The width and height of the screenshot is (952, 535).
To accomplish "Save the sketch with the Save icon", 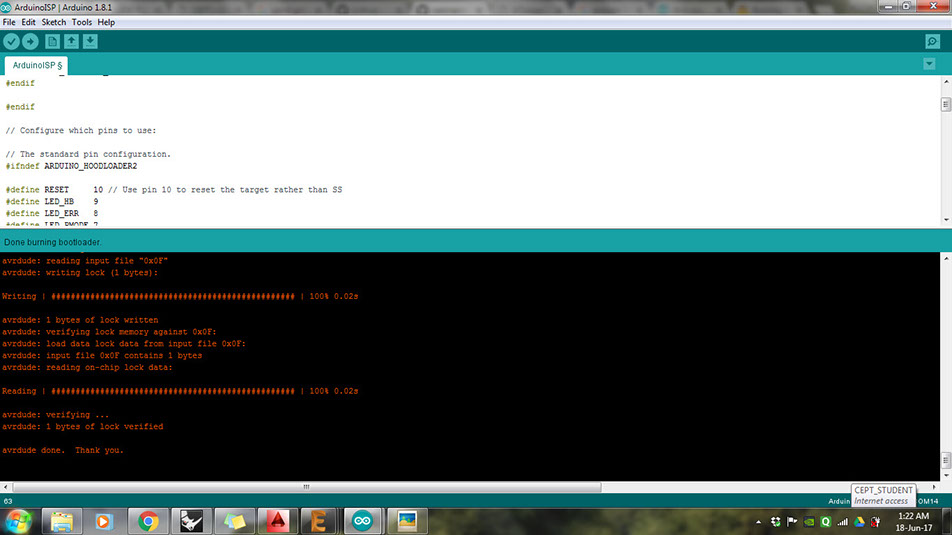I will coord(90,41).
